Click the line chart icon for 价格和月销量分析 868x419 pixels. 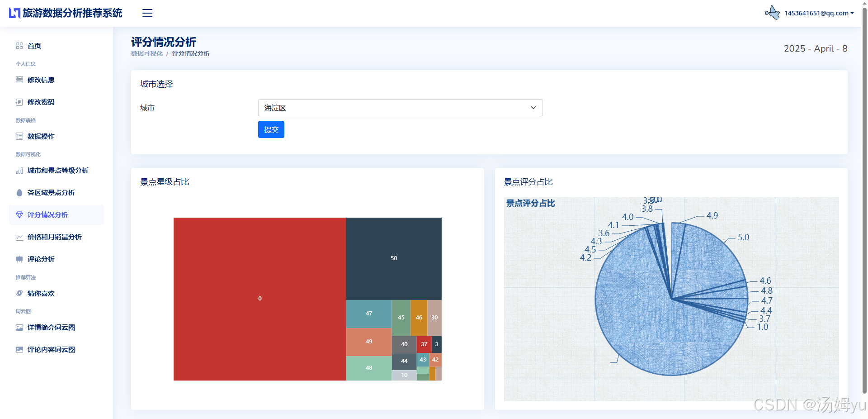19,237
